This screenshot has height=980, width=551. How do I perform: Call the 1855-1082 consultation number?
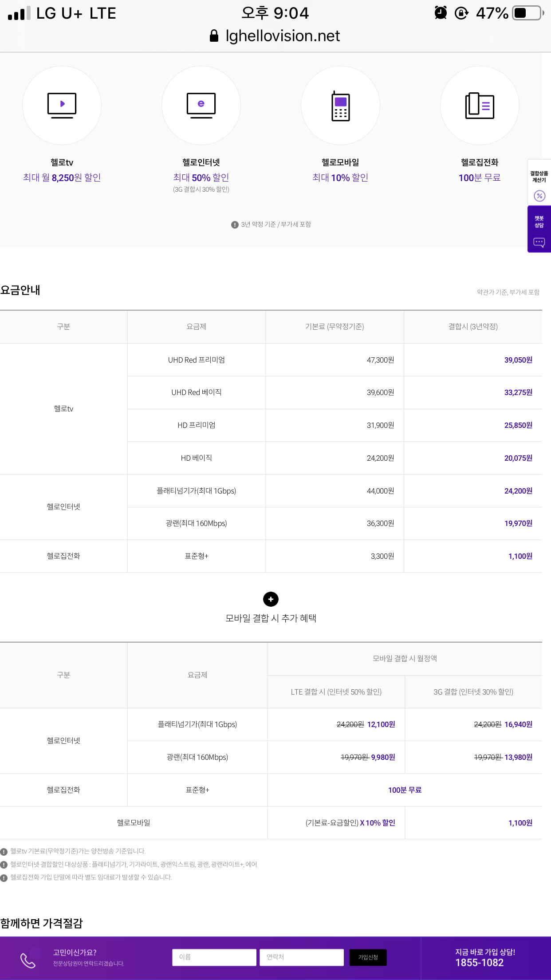480,963
